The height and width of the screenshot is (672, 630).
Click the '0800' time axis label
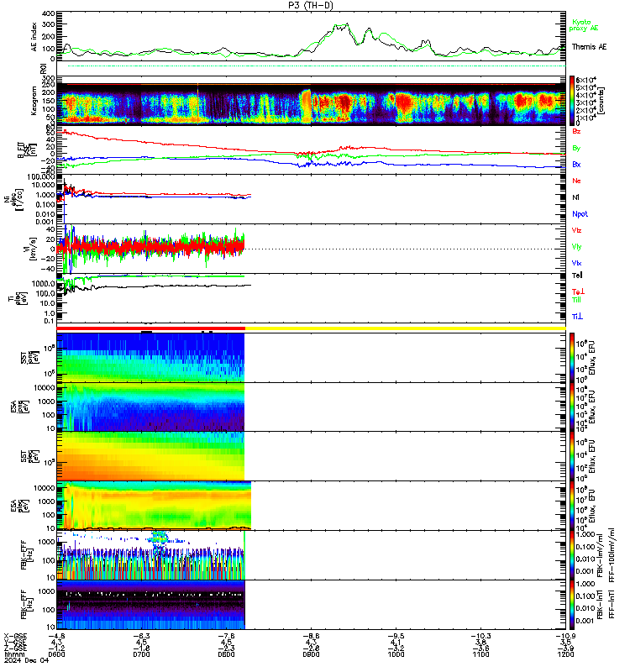coord(226,654)
